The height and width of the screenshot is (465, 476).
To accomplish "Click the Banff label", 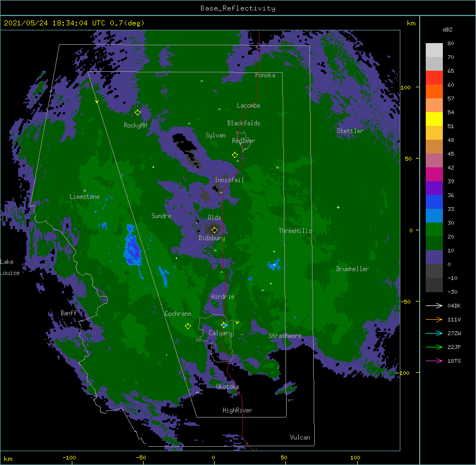I will click(68, 313).
